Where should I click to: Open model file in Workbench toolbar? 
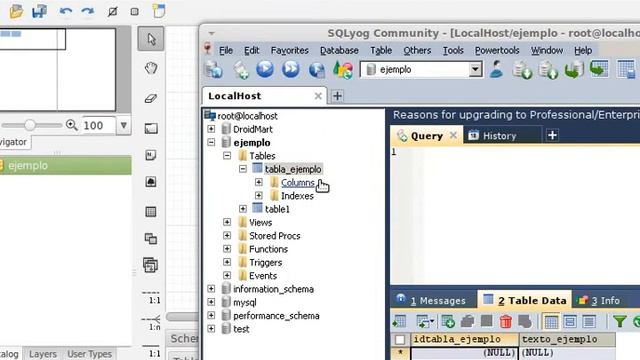point(16,11)
